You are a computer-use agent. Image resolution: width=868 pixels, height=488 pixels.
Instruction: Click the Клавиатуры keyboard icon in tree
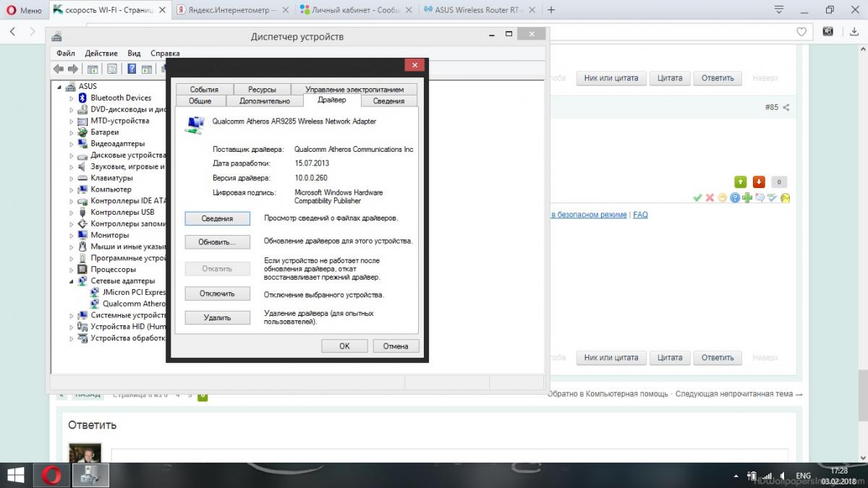82,178
